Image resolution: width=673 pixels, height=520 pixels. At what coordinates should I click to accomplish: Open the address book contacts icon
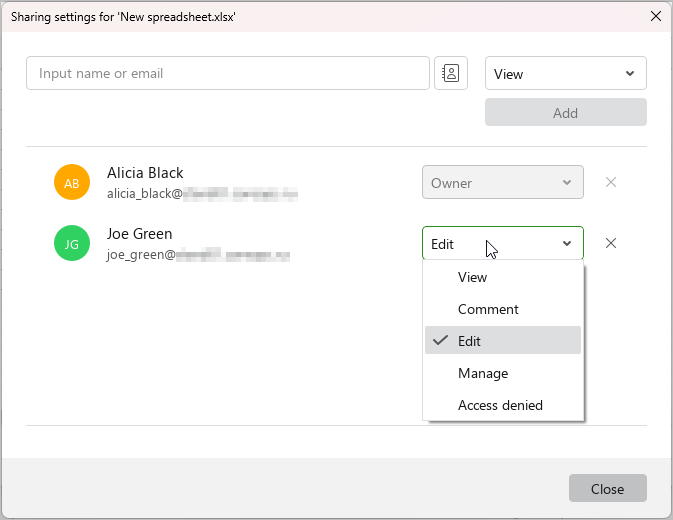451,73
